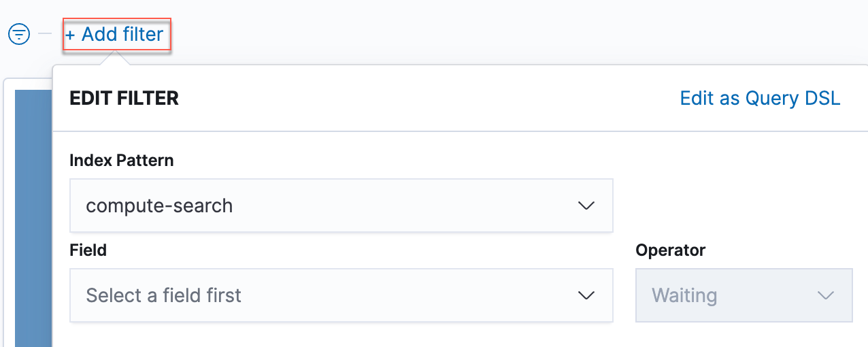
Task: Click the dash separator beside filter icon
Action: click(x=45, y=33)
